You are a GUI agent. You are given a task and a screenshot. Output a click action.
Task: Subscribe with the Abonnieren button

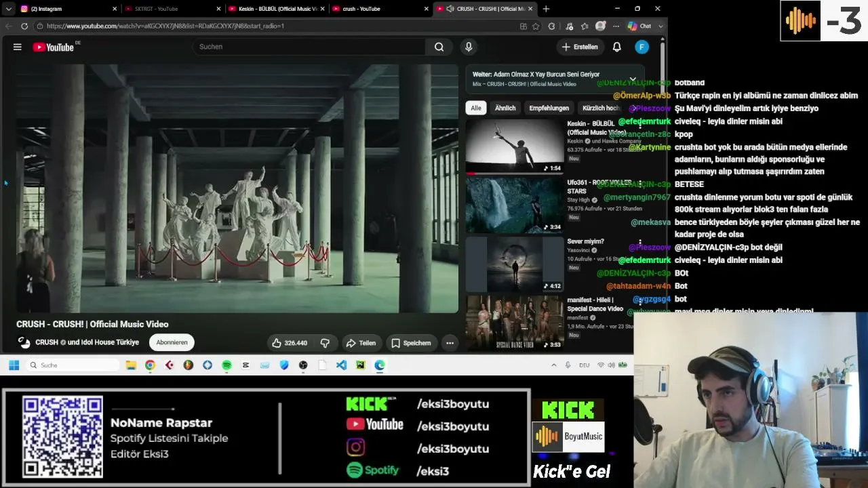(172, 342)
